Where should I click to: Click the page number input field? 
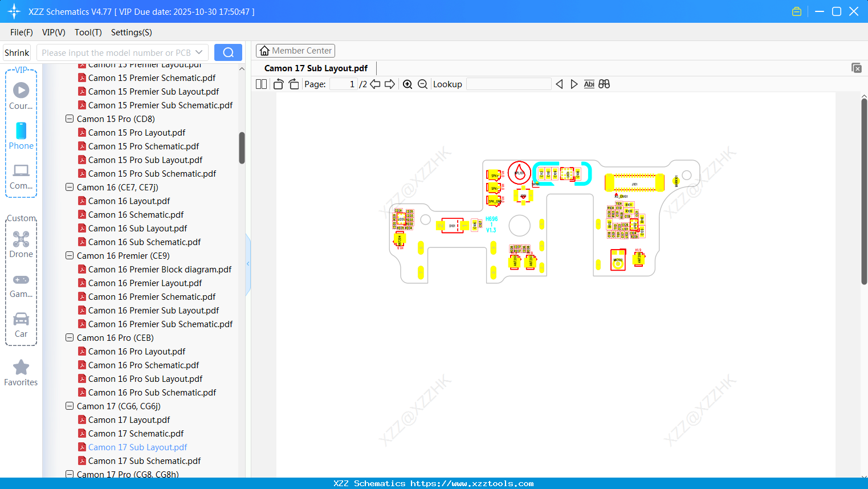343,84
